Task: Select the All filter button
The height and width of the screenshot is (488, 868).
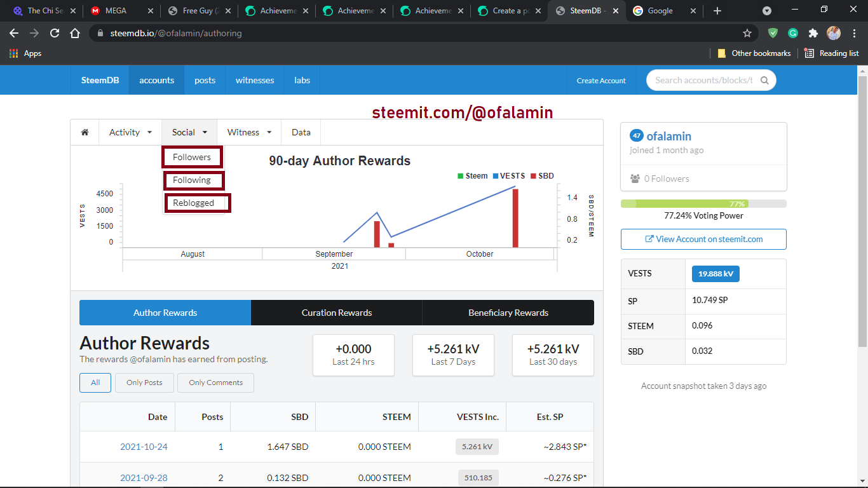Action: pos(95,383)
